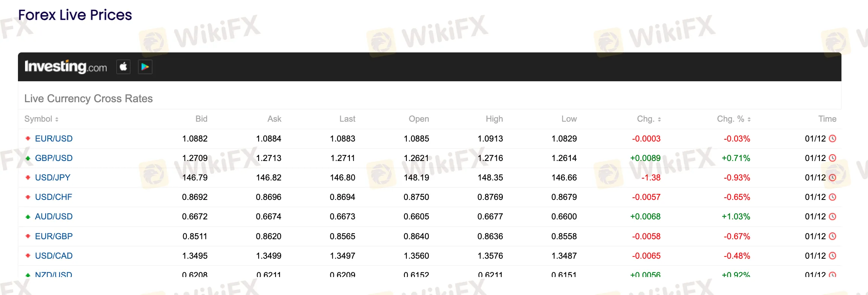Open the GBP/USD currency pair link
868x295 pixels.
point(54,158)
